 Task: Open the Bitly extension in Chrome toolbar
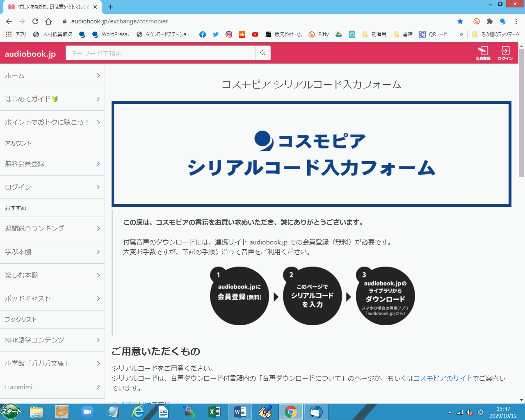477,21
